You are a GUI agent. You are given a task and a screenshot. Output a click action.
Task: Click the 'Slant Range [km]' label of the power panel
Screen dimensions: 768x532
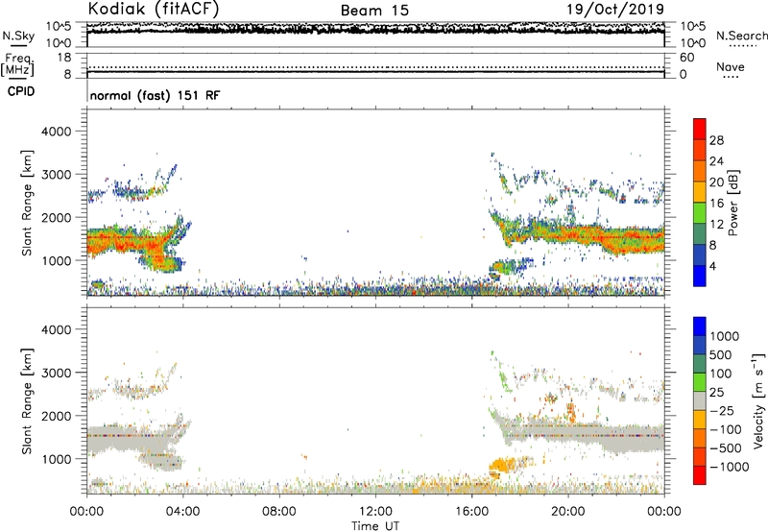27,203
